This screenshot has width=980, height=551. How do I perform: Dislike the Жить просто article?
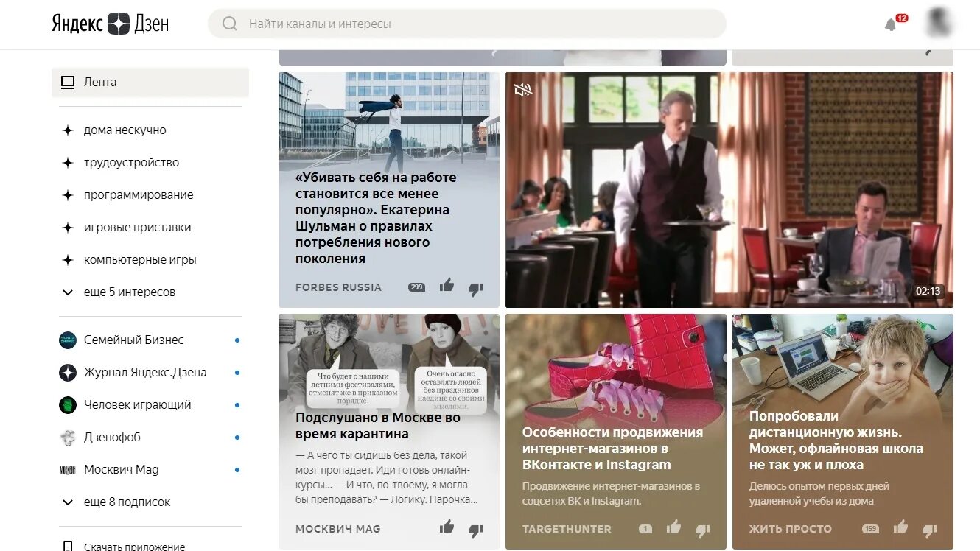click(x=930, y=530)
